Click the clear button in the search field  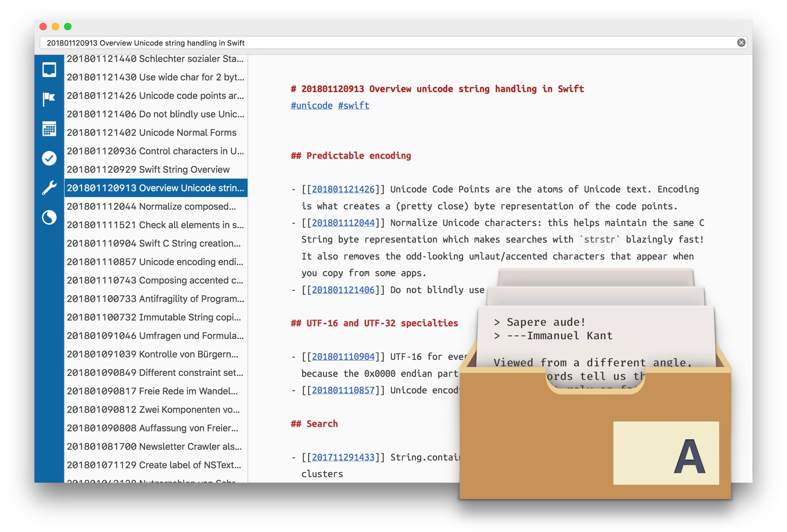(742, 43)
